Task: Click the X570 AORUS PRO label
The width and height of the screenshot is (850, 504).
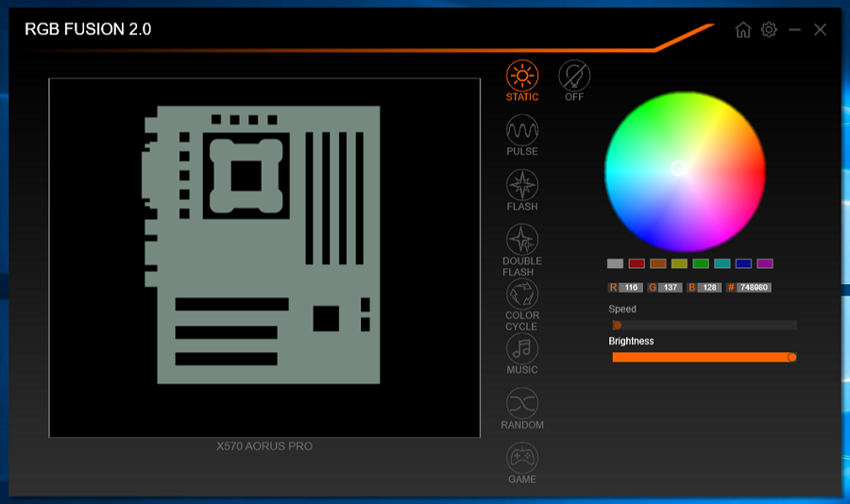Action: 264,446
